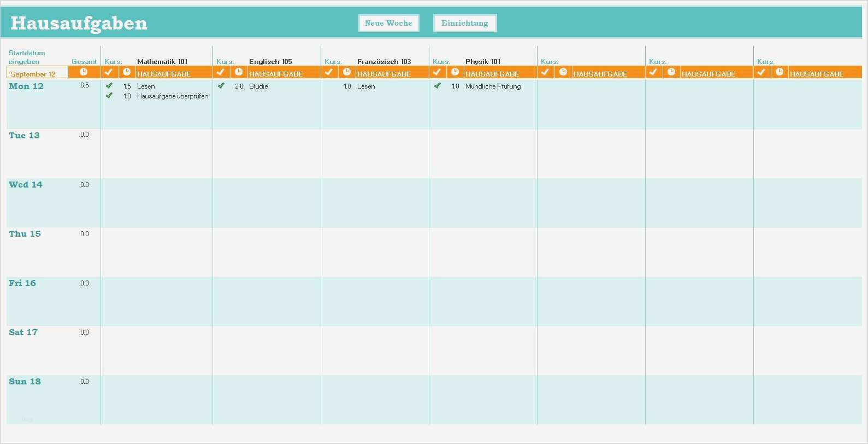Toggle the green checkmark beside the Studie task
Screen dimensions: 868x444
(x=221, y=86)
